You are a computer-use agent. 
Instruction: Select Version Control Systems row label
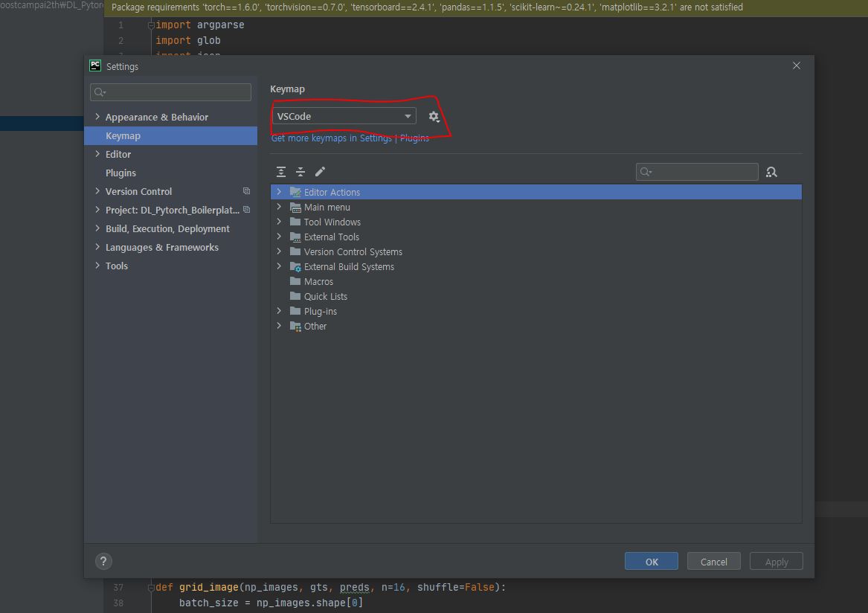(353, 252)
